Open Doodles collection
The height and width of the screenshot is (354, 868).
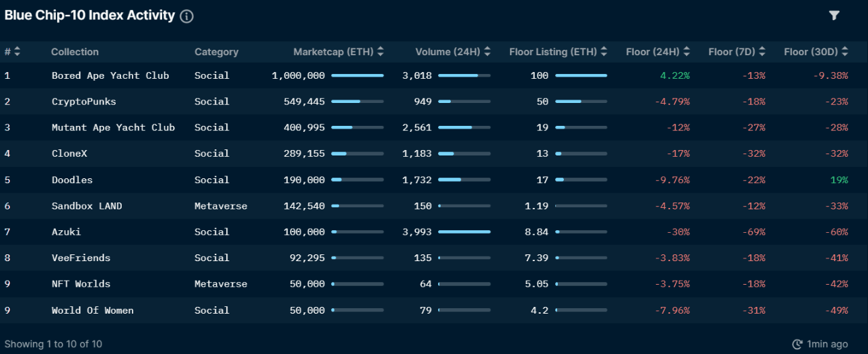(x=72, y=180)
